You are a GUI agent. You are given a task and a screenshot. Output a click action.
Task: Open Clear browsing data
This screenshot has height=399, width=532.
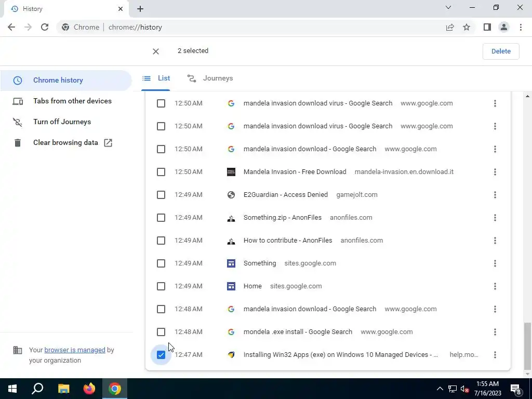pyautogui.click(x=66, y=142)
